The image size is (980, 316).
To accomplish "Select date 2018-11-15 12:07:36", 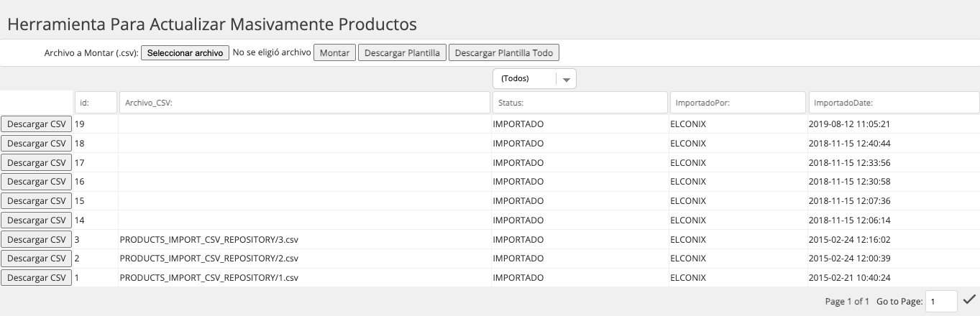I will (850, 201).
